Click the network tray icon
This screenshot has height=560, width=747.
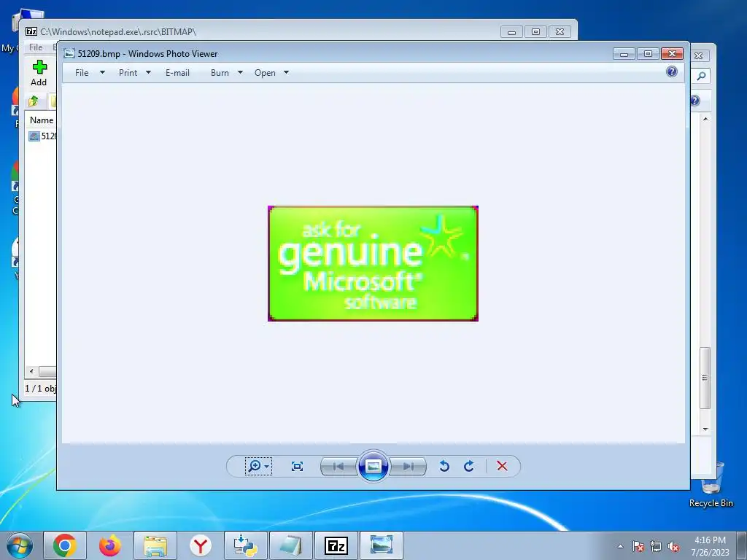(x=656, y=546)
